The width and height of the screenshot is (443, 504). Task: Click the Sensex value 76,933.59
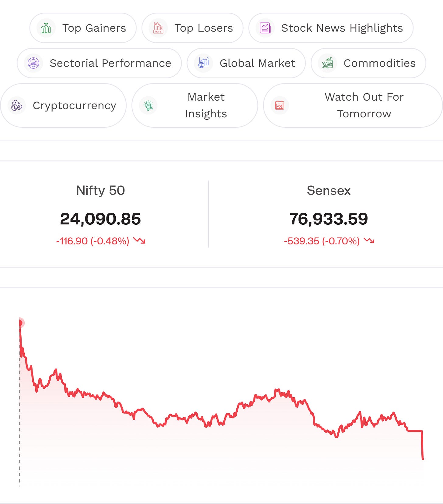tap(329, 219)
